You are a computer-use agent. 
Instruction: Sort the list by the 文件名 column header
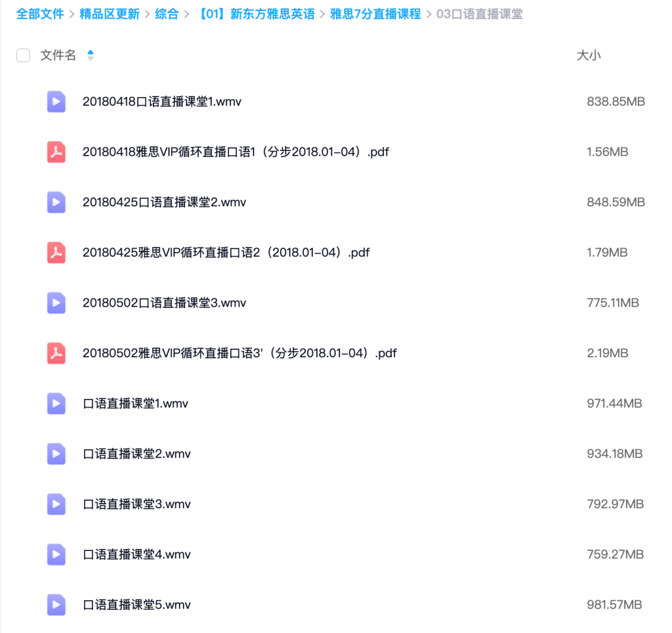[58, 55]
